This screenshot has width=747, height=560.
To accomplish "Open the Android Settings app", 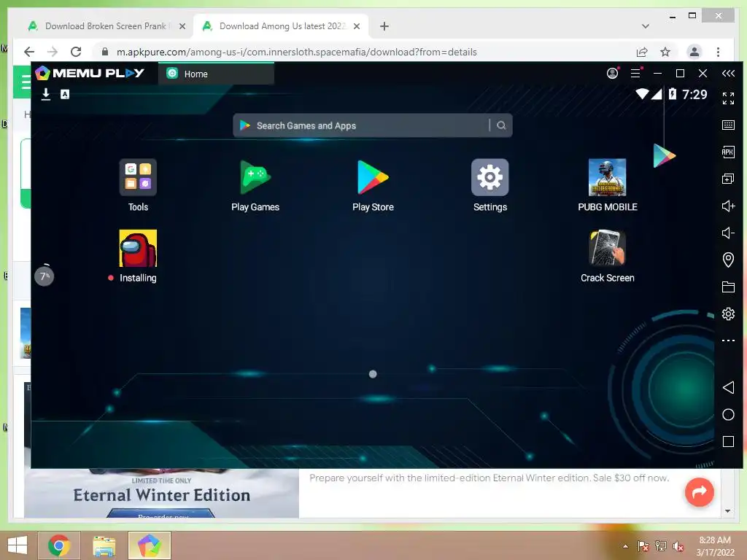I will coord(489,177).
